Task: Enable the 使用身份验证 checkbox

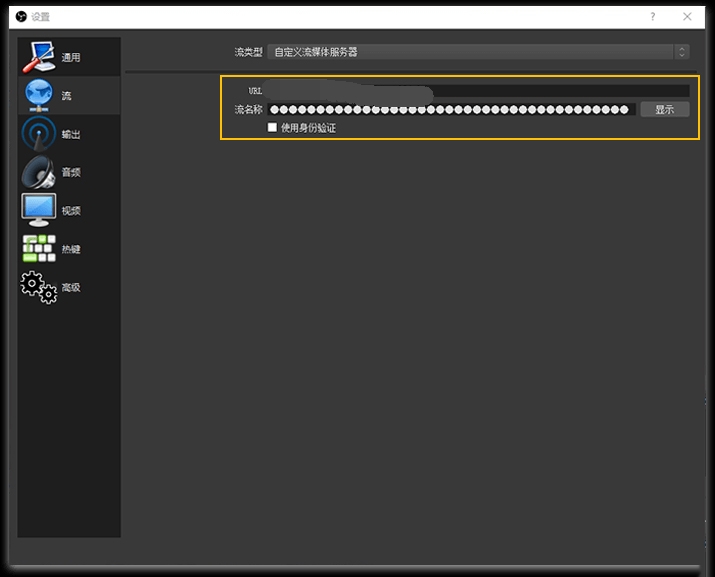Action: [272, 127]
